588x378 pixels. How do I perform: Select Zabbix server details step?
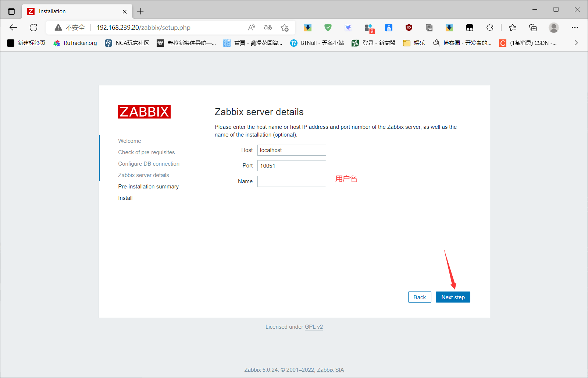pos(143,175)
